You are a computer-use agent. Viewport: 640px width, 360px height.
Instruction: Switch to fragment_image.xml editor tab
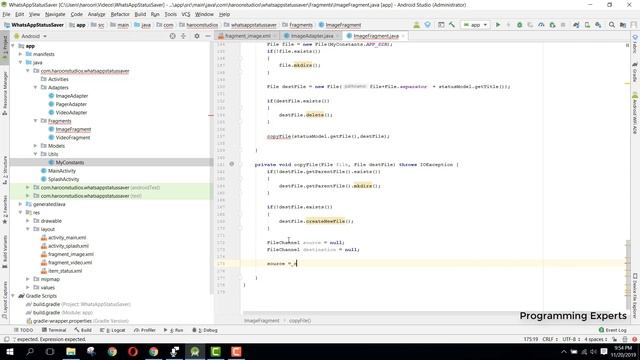click(x=247, y=36)
